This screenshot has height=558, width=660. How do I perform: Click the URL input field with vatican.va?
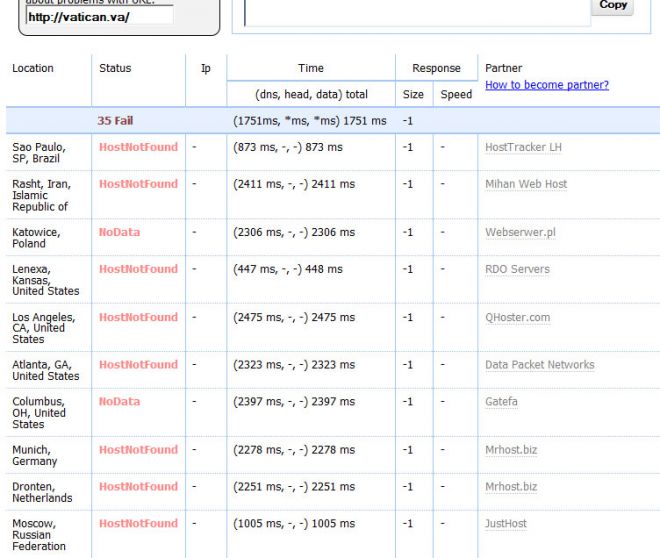point(99,17)
